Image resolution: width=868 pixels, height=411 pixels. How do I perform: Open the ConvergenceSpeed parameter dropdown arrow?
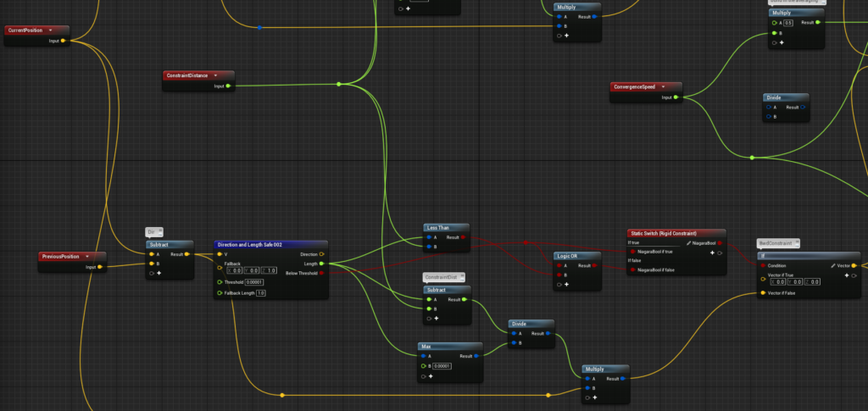pyautogui.click(x=663, y=86)
